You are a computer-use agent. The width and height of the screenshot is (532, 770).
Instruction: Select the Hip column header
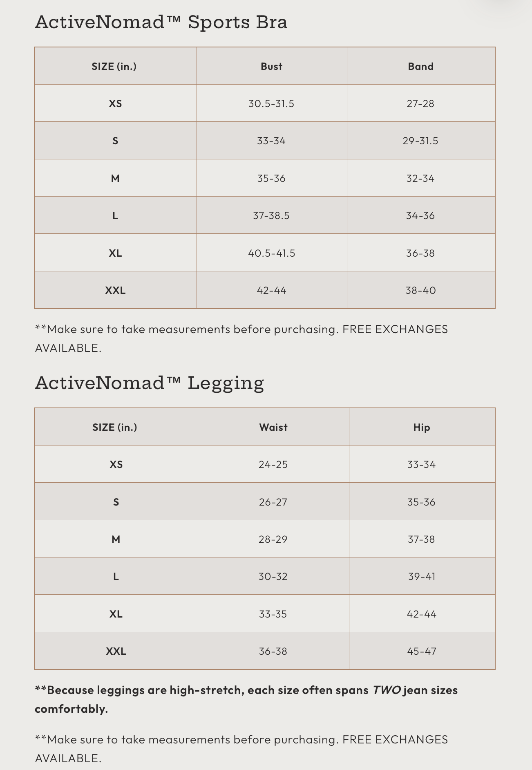coord(421,427)
